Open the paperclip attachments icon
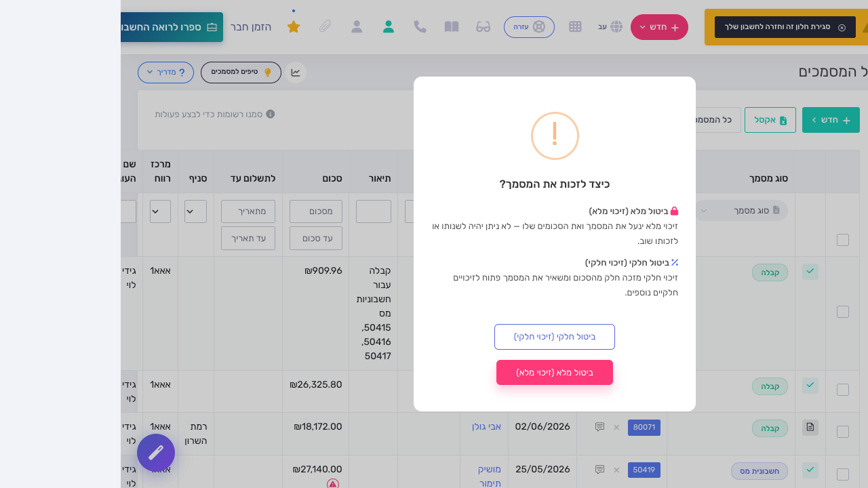Viewport: 868px width, 488px height. coord(325,26)
